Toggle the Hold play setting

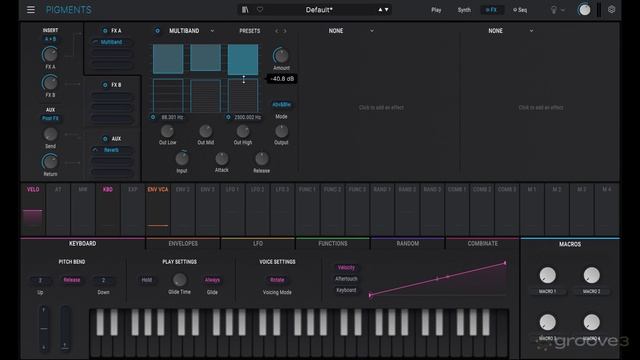coord(147,280)
